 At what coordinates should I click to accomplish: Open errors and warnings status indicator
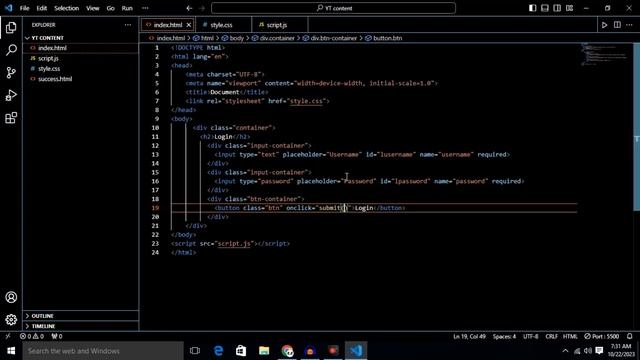[32, 336]
